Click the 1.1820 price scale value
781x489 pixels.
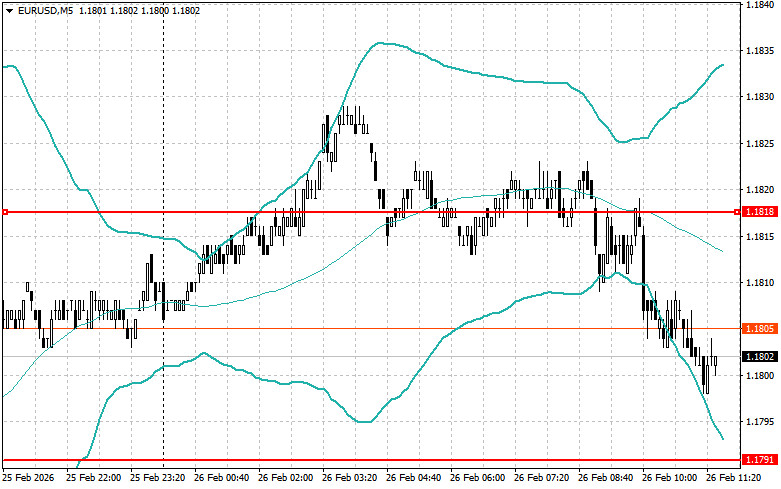[x=760, y=190]
